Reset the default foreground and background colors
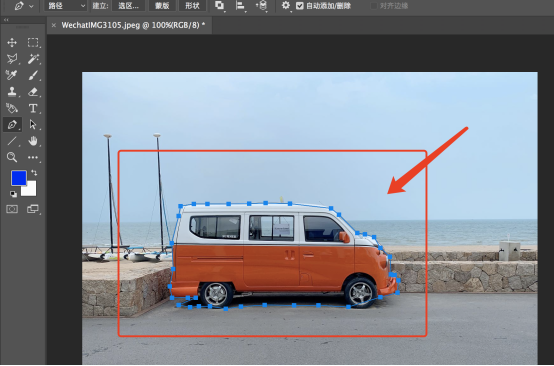Viewport: 554px width, 366px height. click(13, 194)
